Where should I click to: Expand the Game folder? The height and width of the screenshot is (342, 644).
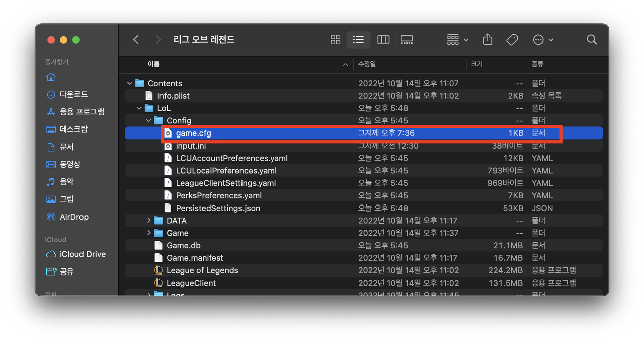point(148,233)
